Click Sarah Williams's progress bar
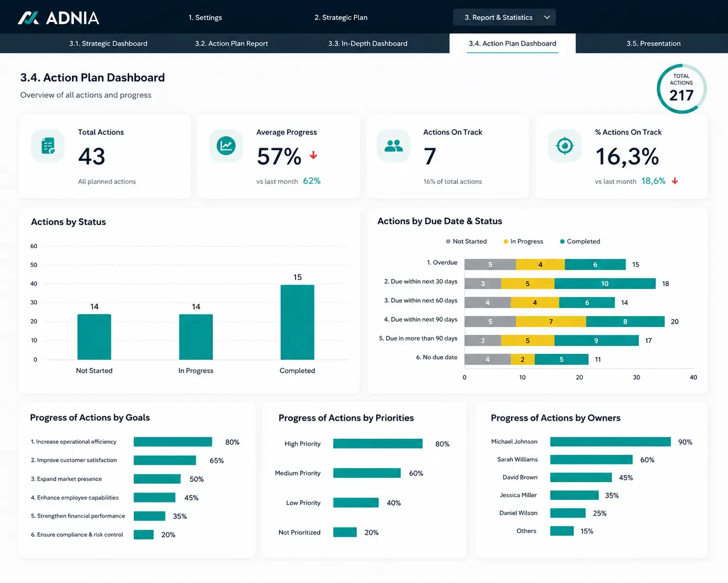This screenshot has height=583, width=728. coord(591,460)
